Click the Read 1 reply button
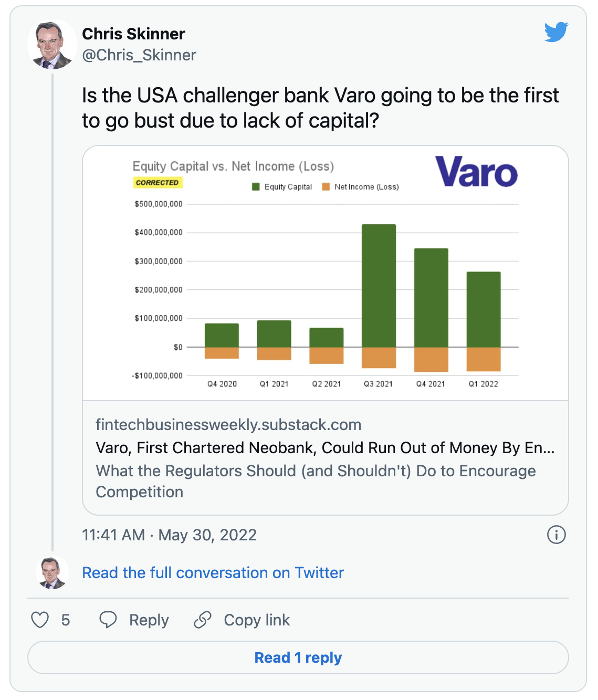The image size is (598, 700). point(298,657)
